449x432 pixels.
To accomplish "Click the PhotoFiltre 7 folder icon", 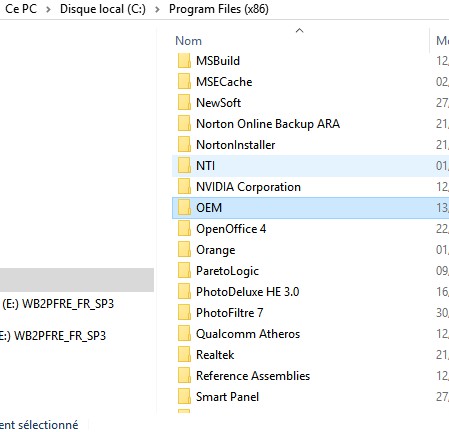I will 184,313.
